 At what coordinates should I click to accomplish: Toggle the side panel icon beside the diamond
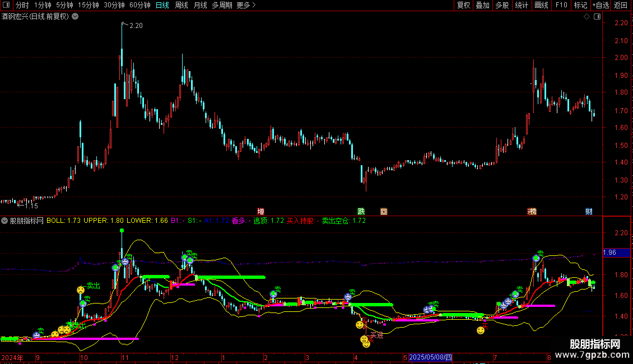coord(597,17)
